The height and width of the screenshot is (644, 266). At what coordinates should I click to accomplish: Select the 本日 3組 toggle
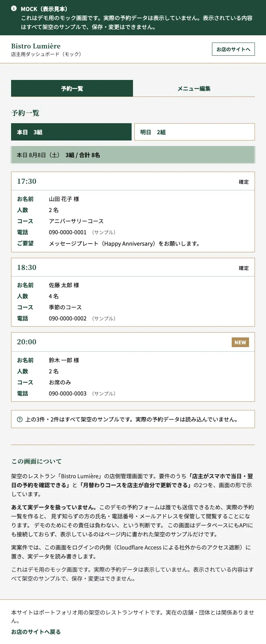[x=71, y=132]
